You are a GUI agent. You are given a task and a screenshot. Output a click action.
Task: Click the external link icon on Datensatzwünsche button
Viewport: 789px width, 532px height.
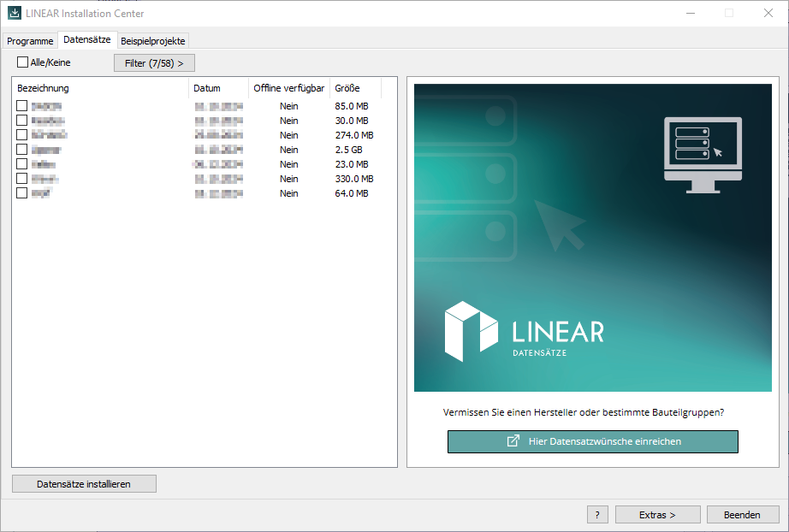click(x=513, y=441)
